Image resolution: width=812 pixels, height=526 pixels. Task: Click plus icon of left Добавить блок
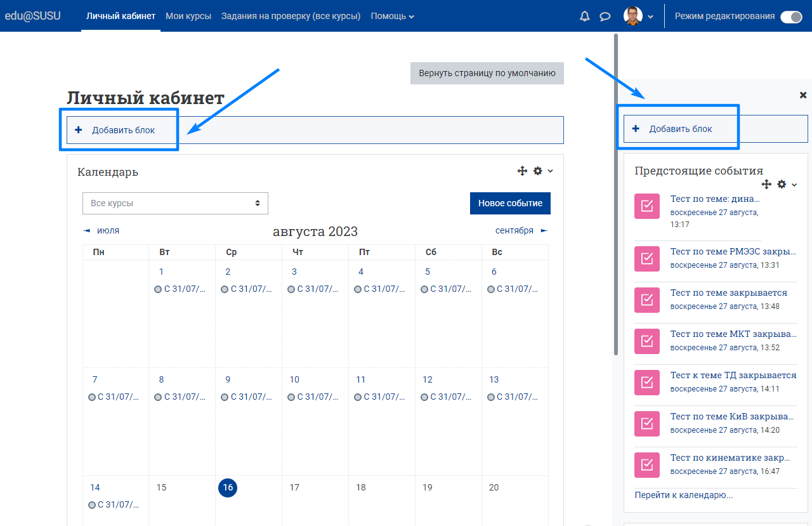(79, 130)
